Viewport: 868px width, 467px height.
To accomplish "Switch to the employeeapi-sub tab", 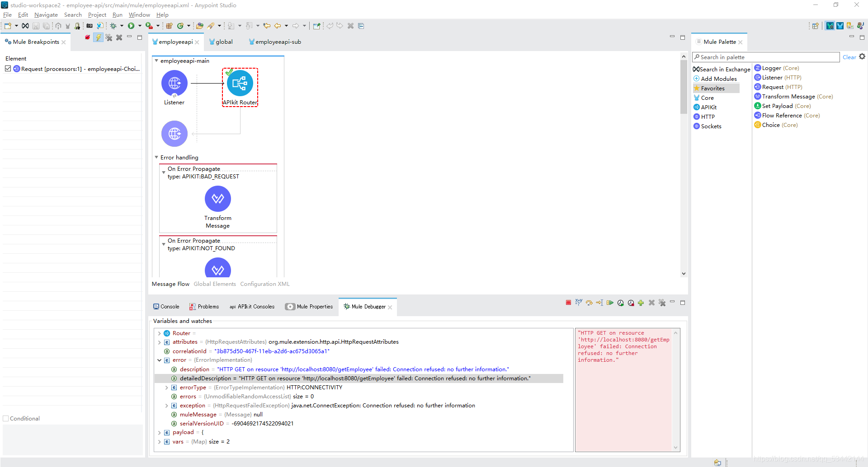I will click(x=275, y=42).
